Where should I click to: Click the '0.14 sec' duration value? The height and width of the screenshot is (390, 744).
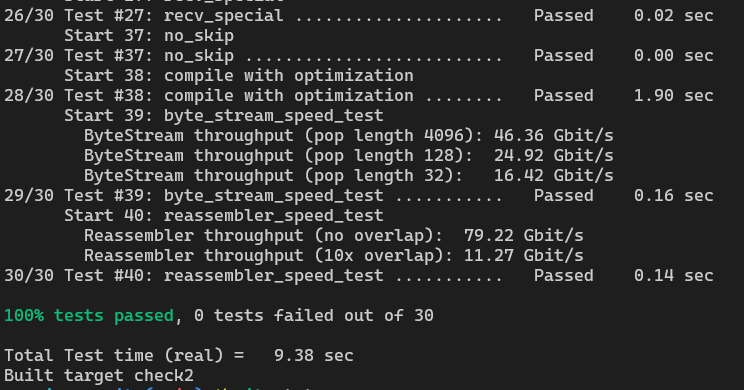tap(674, 276)
